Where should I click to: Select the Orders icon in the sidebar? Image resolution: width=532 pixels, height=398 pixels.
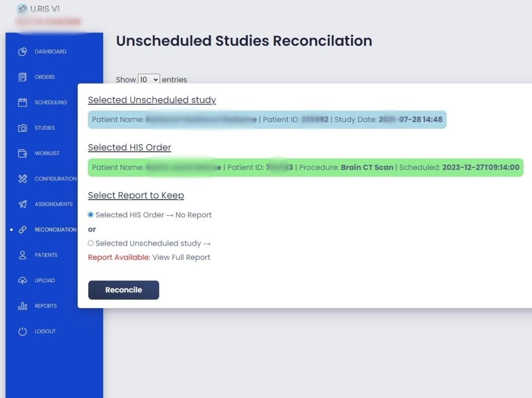click(22, 77)
